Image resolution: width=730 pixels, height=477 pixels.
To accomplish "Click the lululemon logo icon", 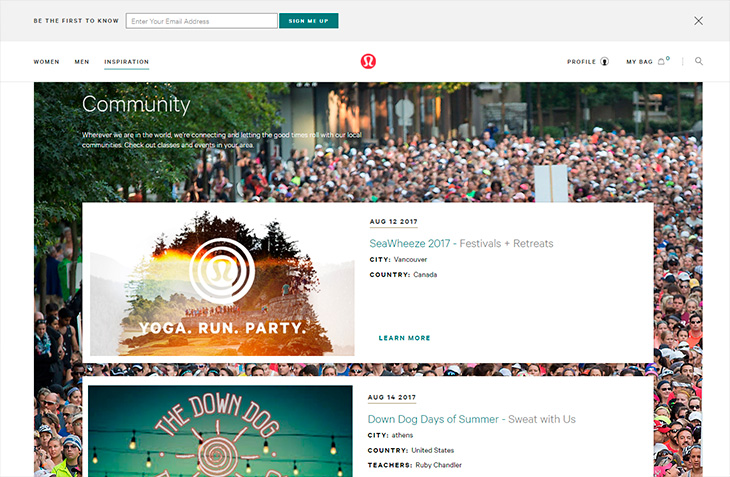I will click(x=368, y=61).
